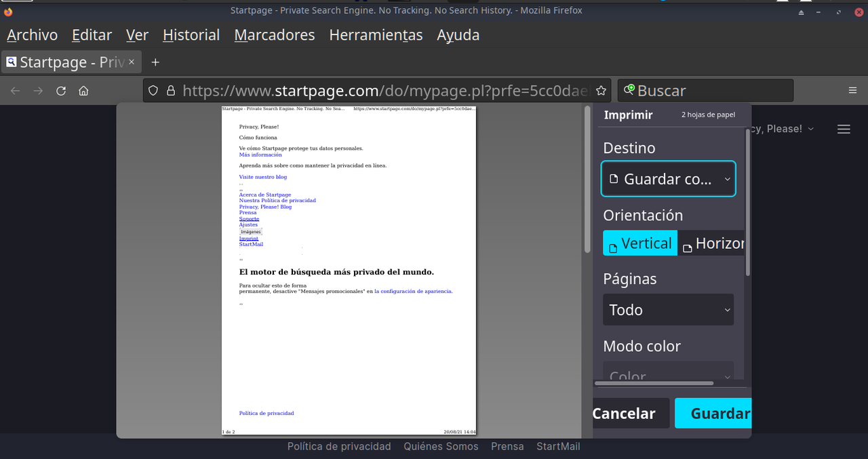Screen dimensions: 868x459
Task: Click the print settings vertical scrollbar
Action: (x=748, y=202)
